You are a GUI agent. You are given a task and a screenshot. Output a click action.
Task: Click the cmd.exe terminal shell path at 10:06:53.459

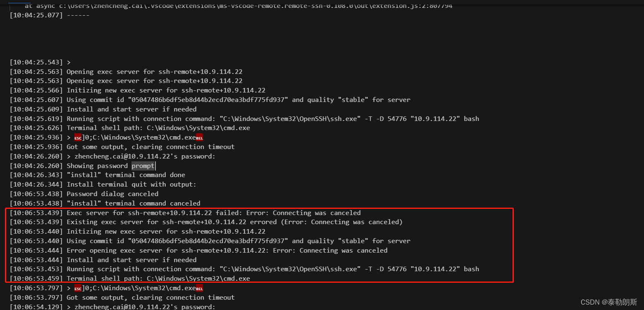pyautogui.click(x=193, y=279)
